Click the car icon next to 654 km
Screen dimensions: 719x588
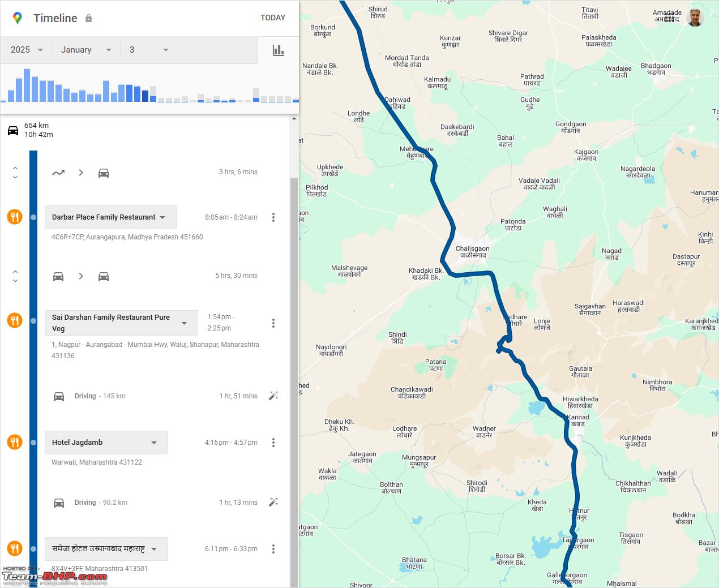pos(13,131)
